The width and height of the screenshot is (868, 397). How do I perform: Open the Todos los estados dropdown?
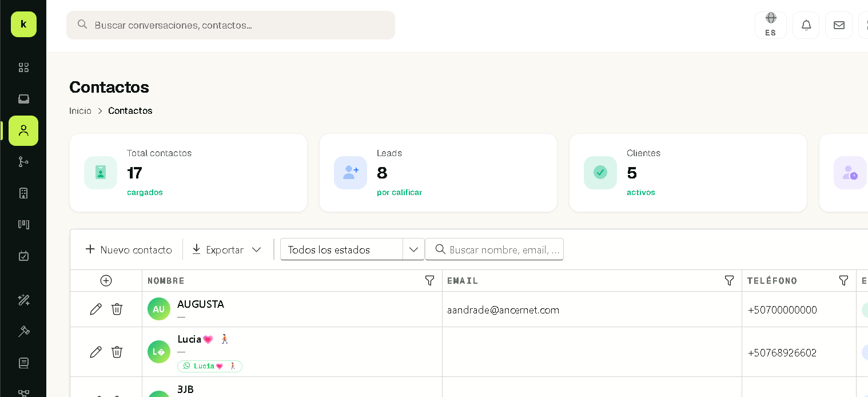(352, 249)
